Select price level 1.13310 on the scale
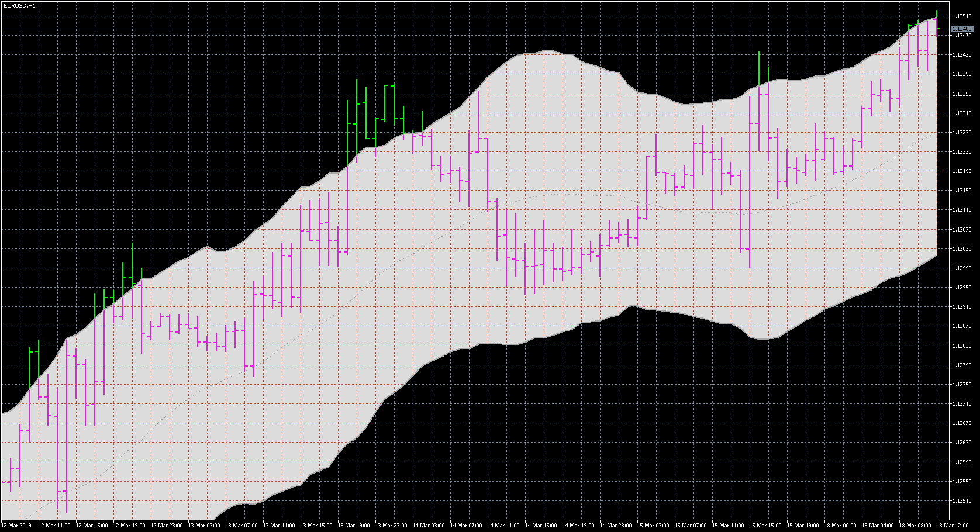The width and height of the screenshot is (980, 532). (x=962, y=113)
